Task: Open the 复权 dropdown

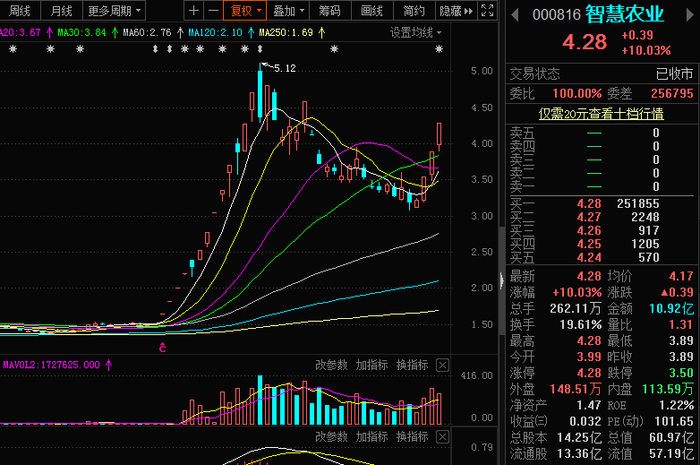Action: coord(245,11)
